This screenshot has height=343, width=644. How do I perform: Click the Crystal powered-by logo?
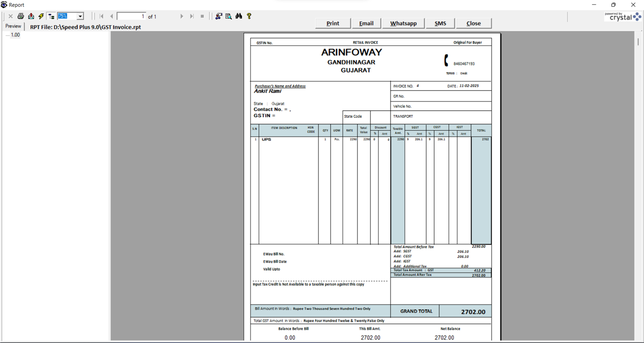(623, 17)
